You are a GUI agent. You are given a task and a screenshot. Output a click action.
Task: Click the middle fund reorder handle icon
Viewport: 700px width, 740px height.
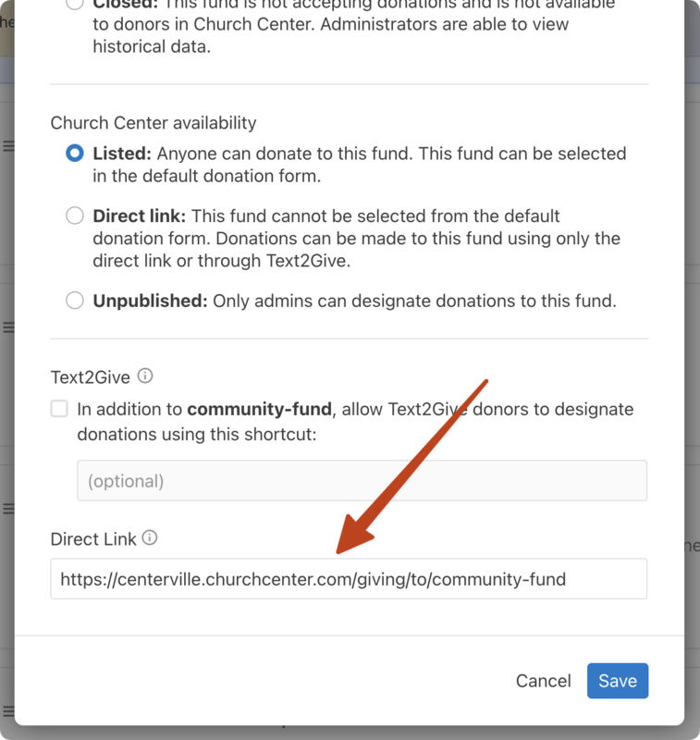pos(6,327)
